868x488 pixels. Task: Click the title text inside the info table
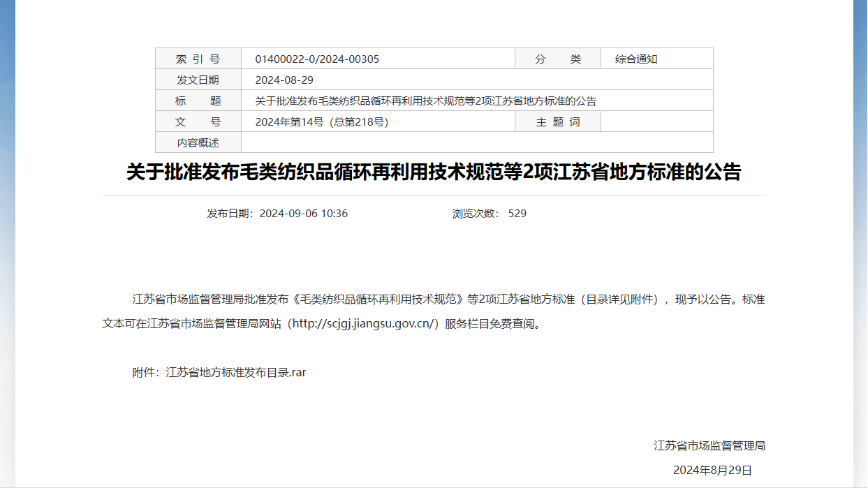coord(425,101)
